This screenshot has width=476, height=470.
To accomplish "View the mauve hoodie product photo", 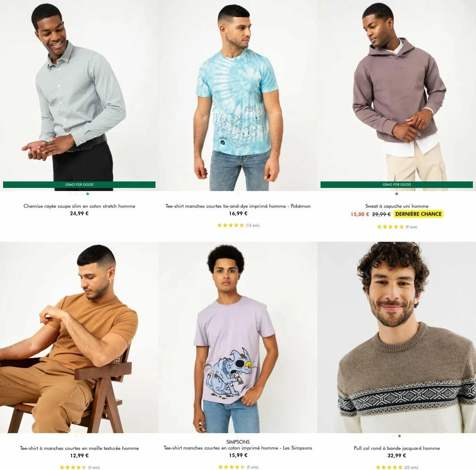I will (397, 95).
